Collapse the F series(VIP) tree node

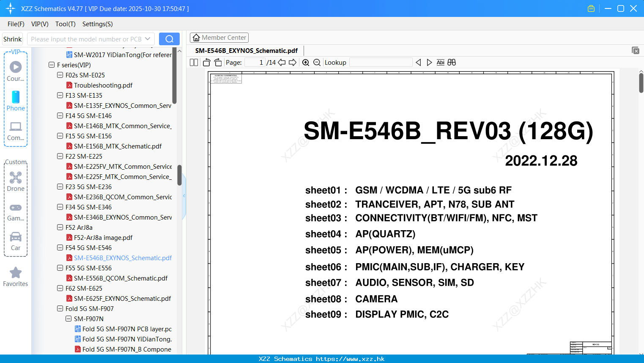[52, 65]
